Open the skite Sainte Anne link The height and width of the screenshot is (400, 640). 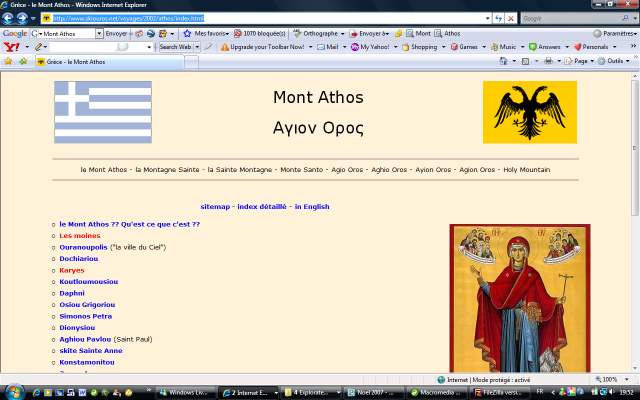click(x=91, y=351)
